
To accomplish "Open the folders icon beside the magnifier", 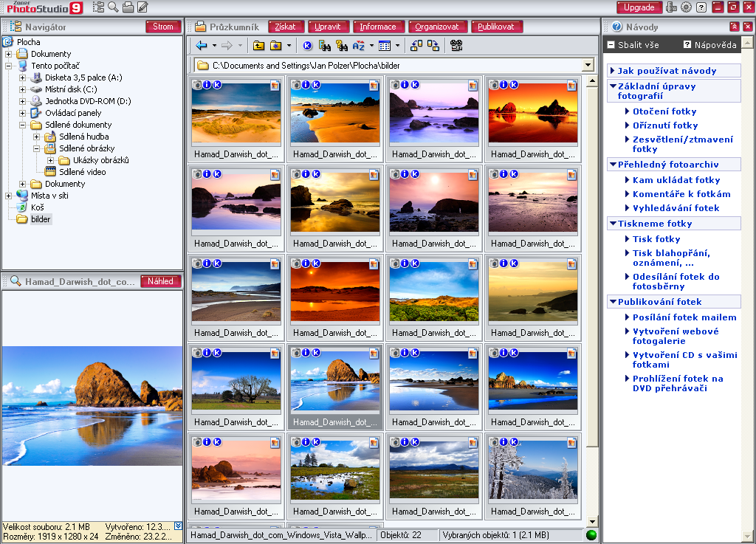I will tap(128, 7).
